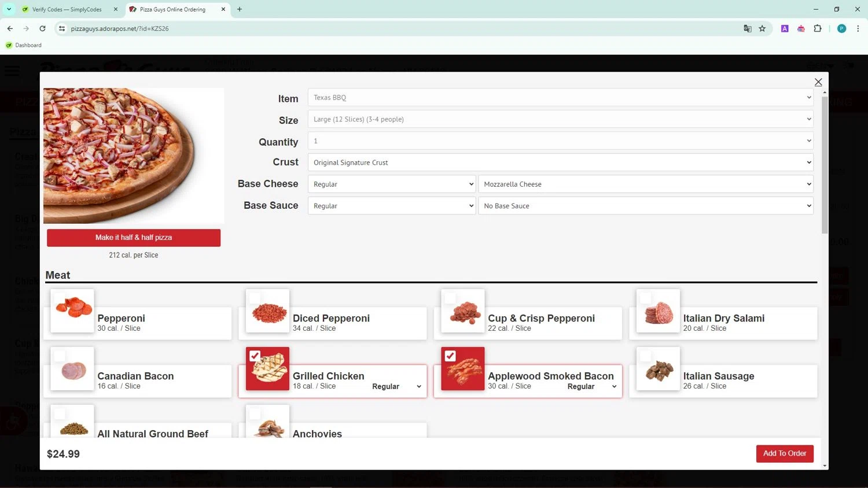
Task: Open the Dashboard bookmark
Action: (24, 45)
